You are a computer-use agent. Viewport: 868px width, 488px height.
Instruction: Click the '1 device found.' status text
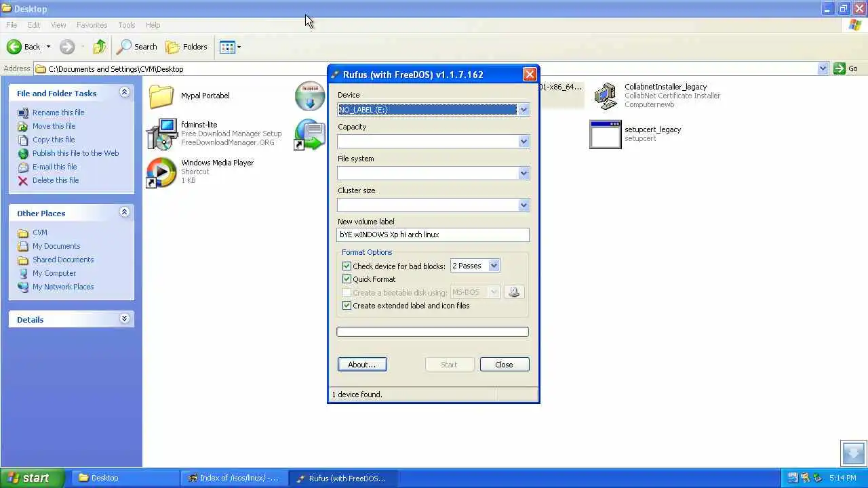click(x=357, y=394)
